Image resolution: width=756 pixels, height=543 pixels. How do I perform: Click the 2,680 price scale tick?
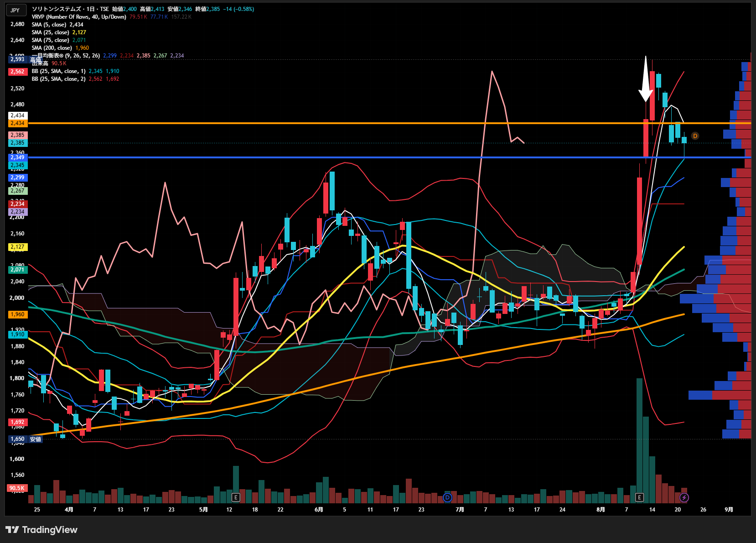point(17,24)
